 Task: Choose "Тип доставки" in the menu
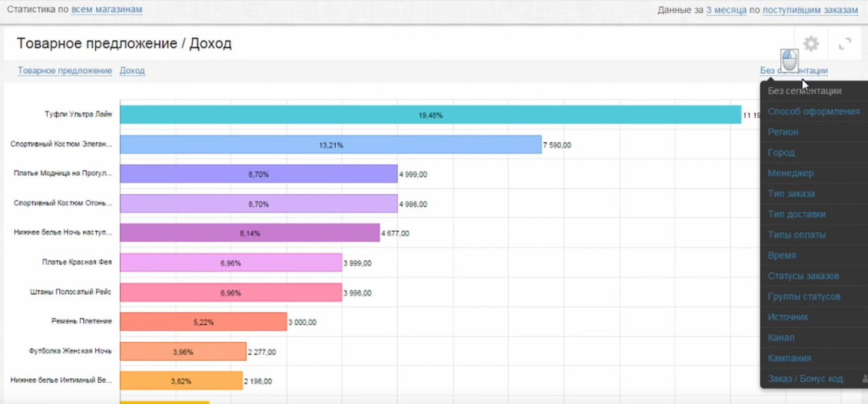797,214
